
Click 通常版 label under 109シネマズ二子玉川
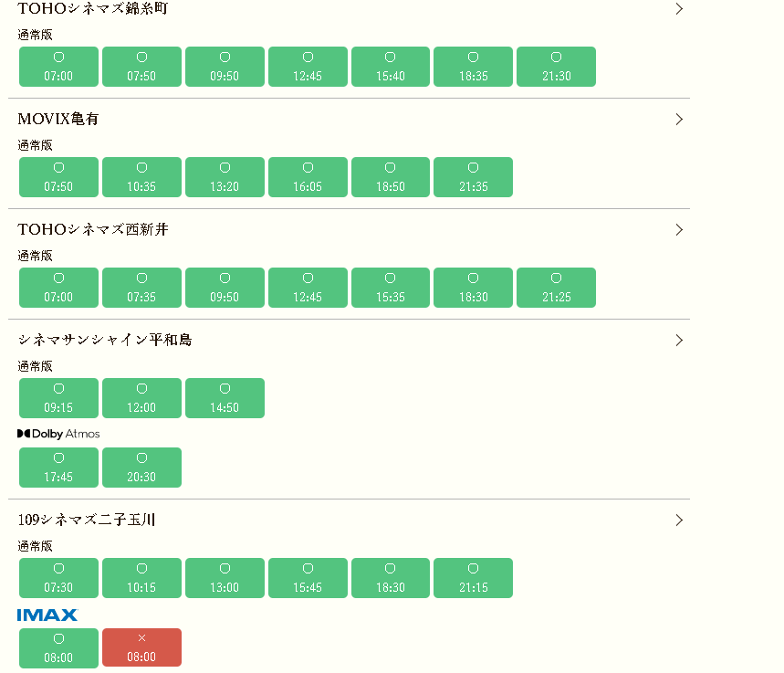tap(35, 546)
